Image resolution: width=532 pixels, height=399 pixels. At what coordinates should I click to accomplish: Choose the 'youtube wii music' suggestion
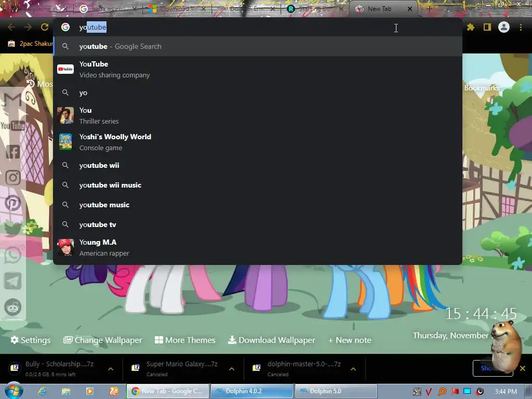258,185
